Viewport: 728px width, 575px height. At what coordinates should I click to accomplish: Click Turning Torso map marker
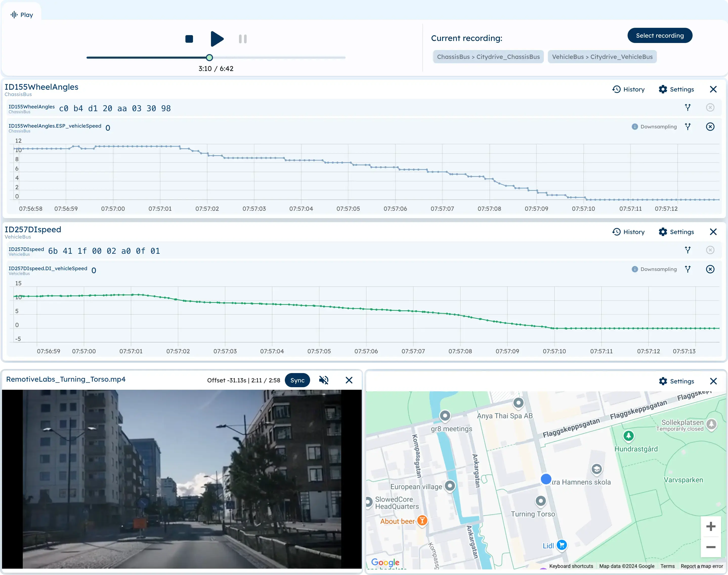(540, 501)
